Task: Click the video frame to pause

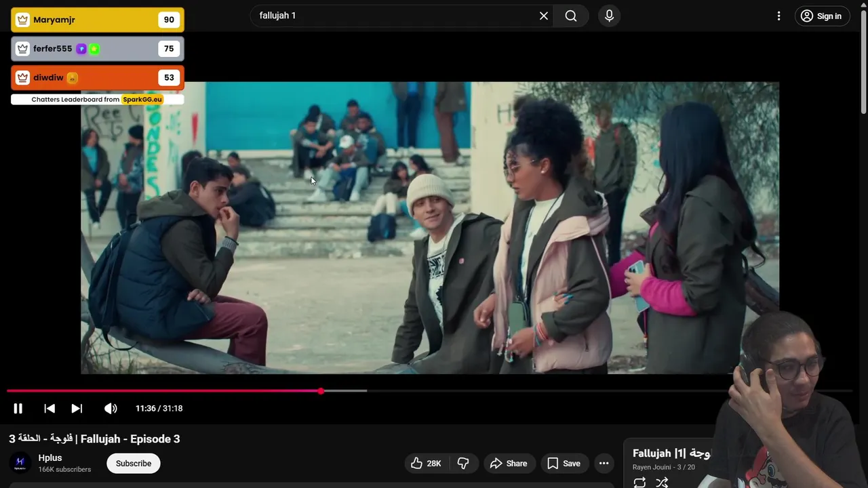Action: click(430, 228)
